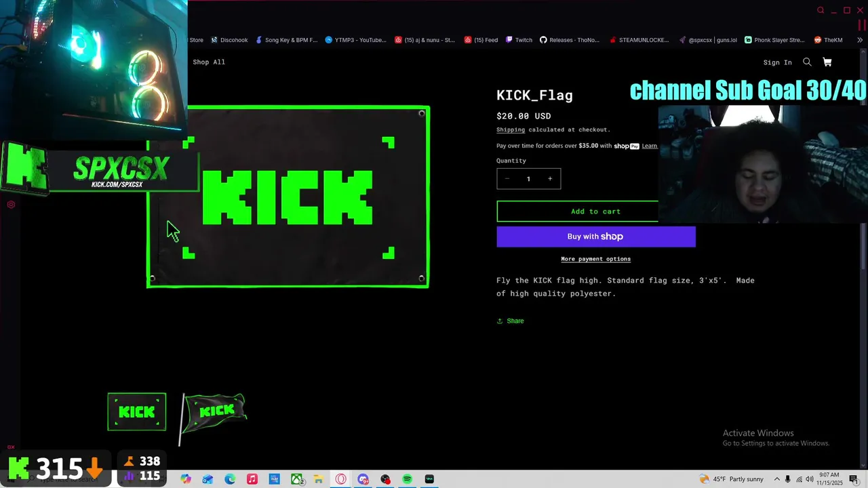This screenshot has width=868, height=488.
Task: Decrease the quantity with minus button
Action: coord(507,178)
